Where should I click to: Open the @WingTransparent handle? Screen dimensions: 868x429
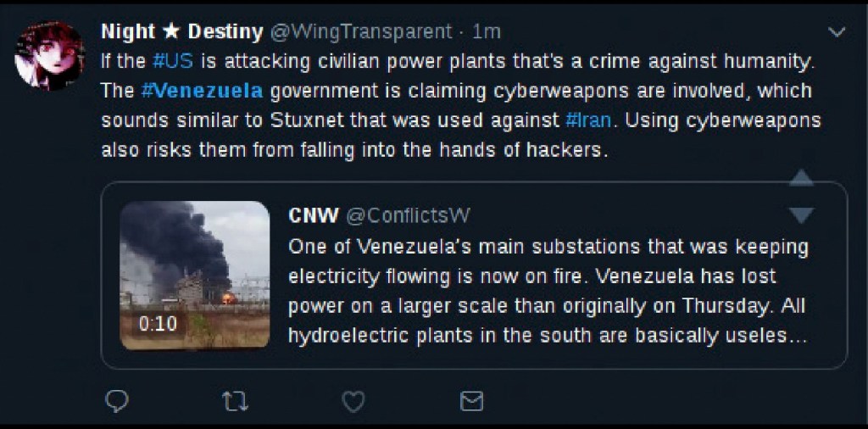tap(361, 32)
